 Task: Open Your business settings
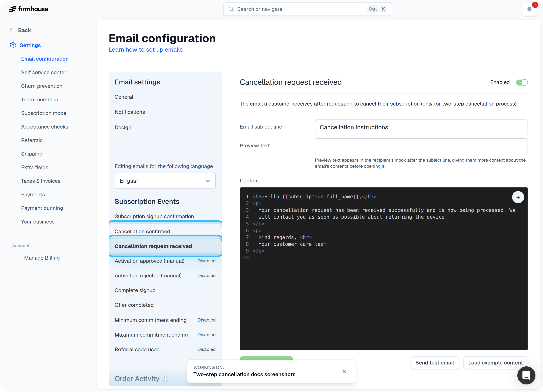coord(38,222)
